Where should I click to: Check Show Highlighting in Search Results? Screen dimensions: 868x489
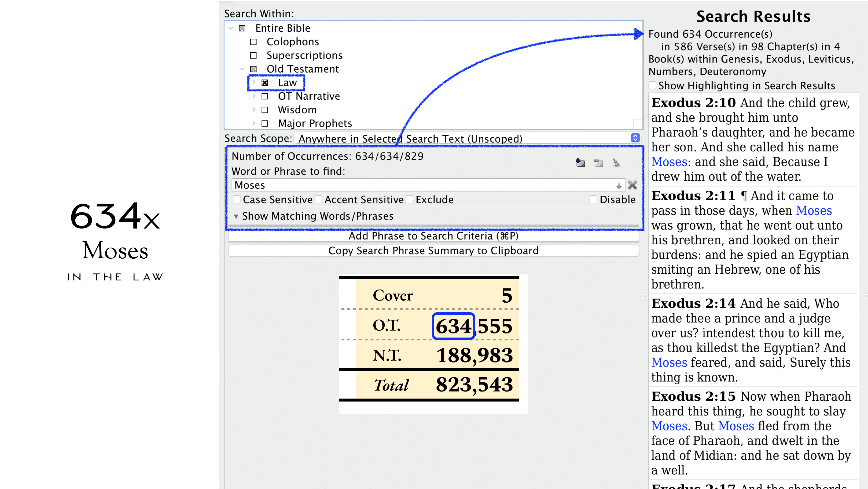[x=653, y=85]
